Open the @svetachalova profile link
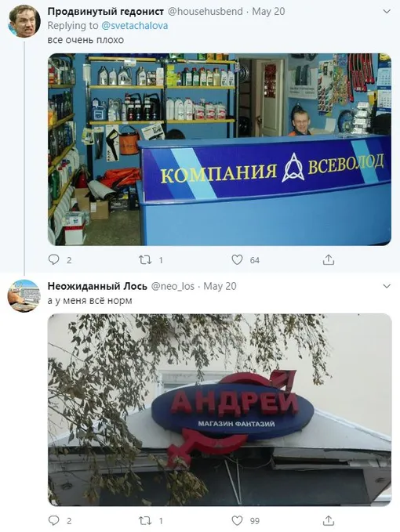The height and width of the screenshot is (532, 400). (x=134, y=26)
